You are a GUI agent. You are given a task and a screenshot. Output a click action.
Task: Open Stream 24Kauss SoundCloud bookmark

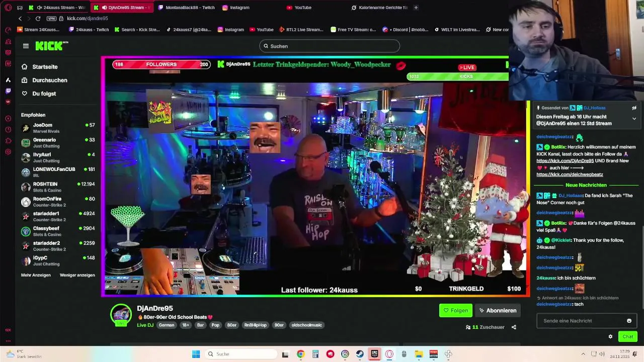[x=38, y=30]
